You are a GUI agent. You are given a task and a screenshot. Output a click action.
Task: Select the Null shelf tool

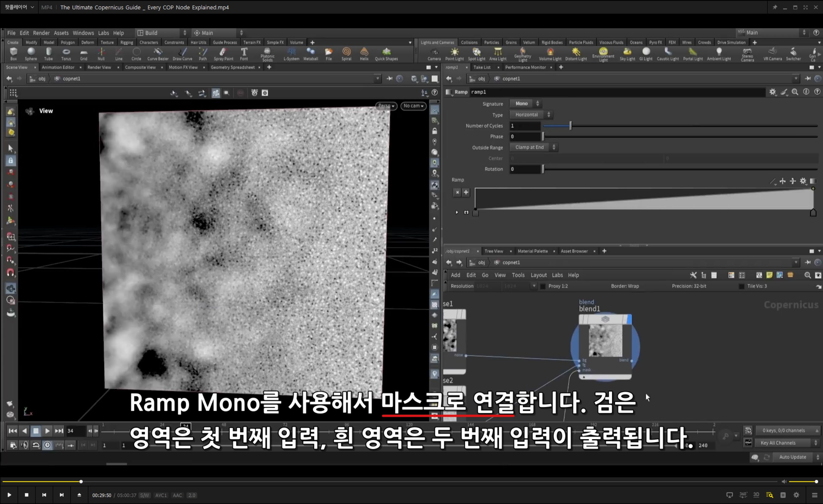[x=101, y=54]
